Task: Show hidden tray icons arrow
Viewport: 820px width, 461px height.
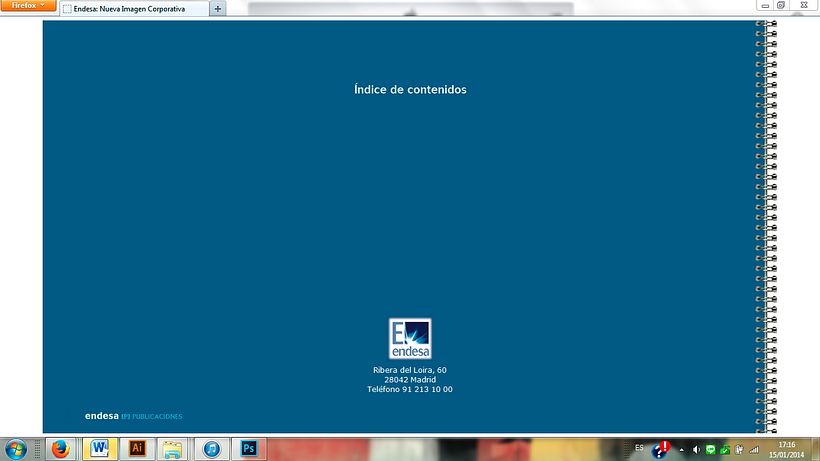Action: click(681, 450)
